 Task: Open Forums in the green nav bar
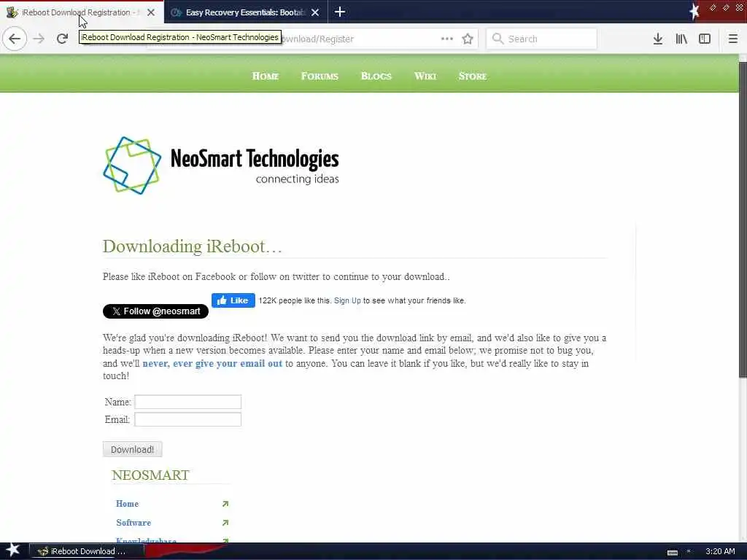pos(320,76)
